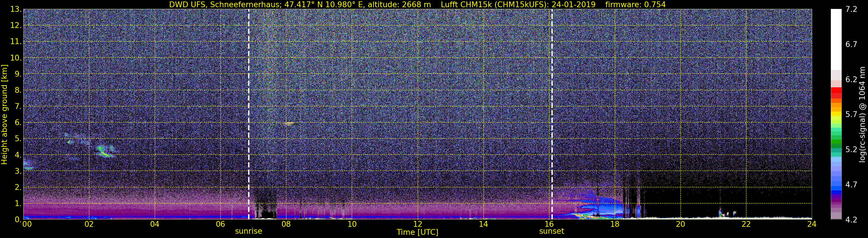Click the plot title mentioning Schneefernerhaus station
Viewport: 868px width, 238px height.
[x=417, y=4]
